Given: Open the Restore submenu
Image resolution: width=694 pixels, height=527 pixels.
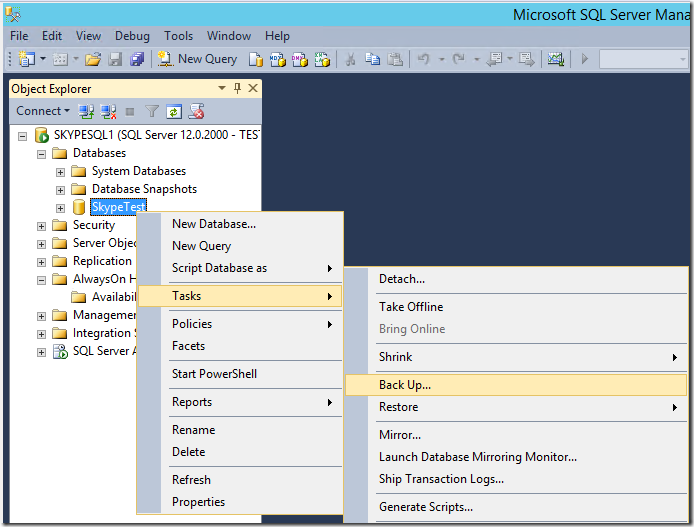Looking at the screenshot, I should (x=516, y=407).
